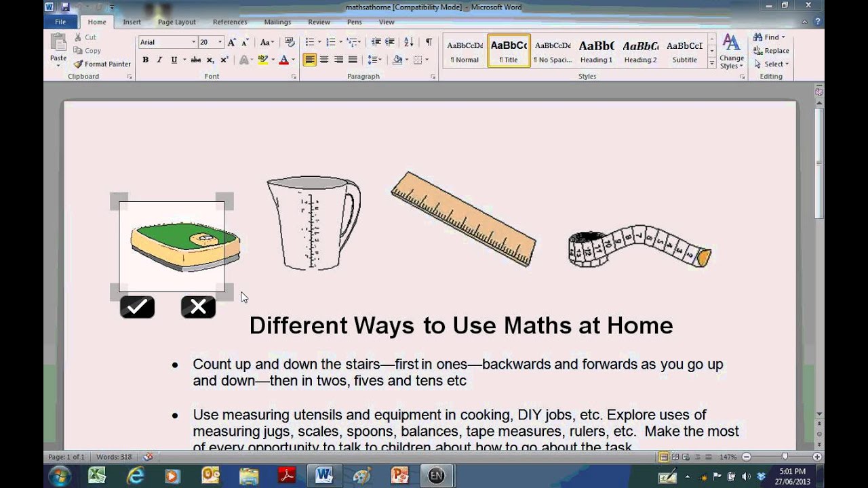Open the File tab

pyautogui.click(x=60, y=22)
